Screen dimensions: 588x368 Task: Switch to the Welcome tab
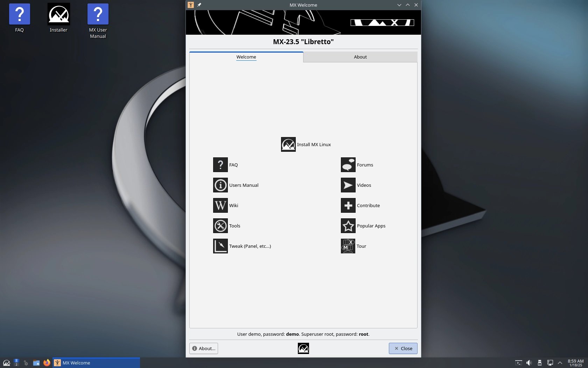coord(246,57)
